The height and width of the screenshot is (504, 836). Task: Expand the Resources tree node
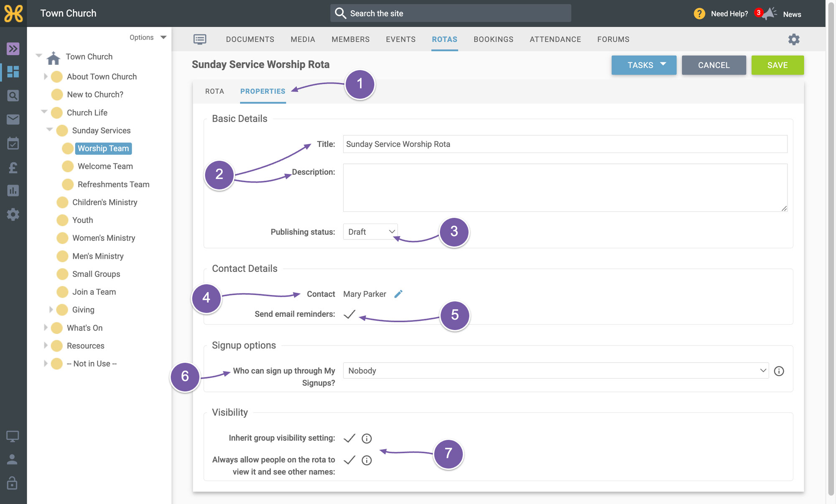coord(46,346)
